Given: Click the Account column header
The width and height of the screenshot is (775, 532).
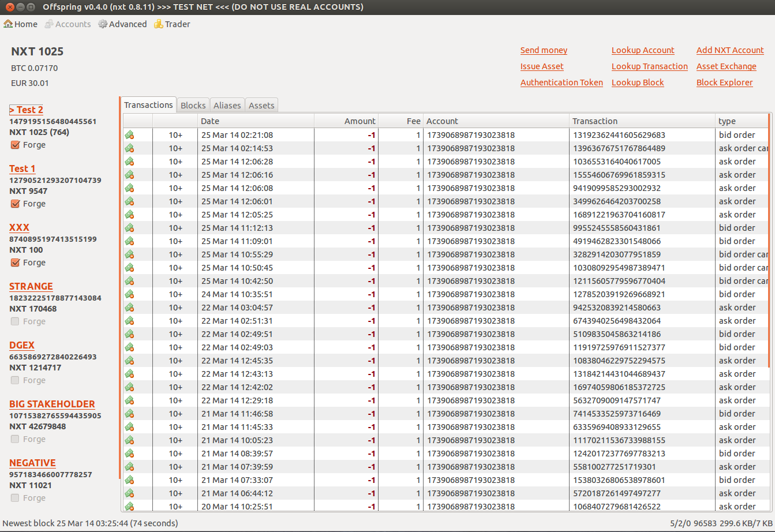Looking at the screenshot, I should pyautogui.click(x=497, y=121).
